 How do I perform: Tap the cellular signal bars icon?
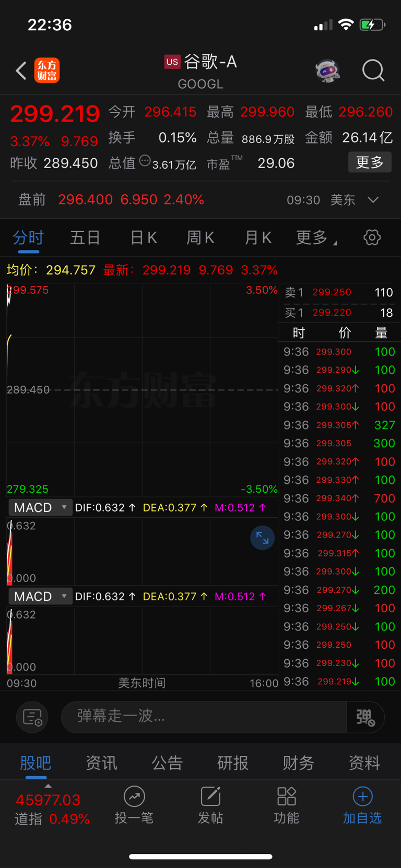click(x=323, y=25)
